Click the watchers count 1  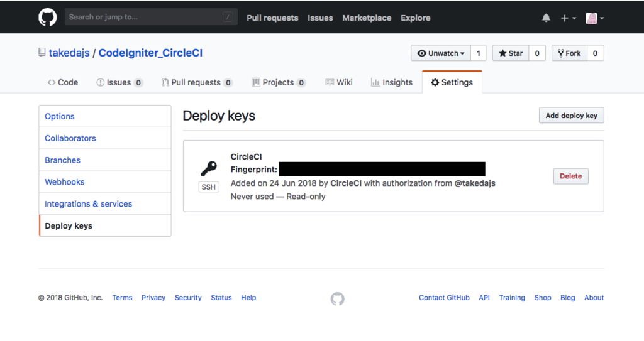478,53
